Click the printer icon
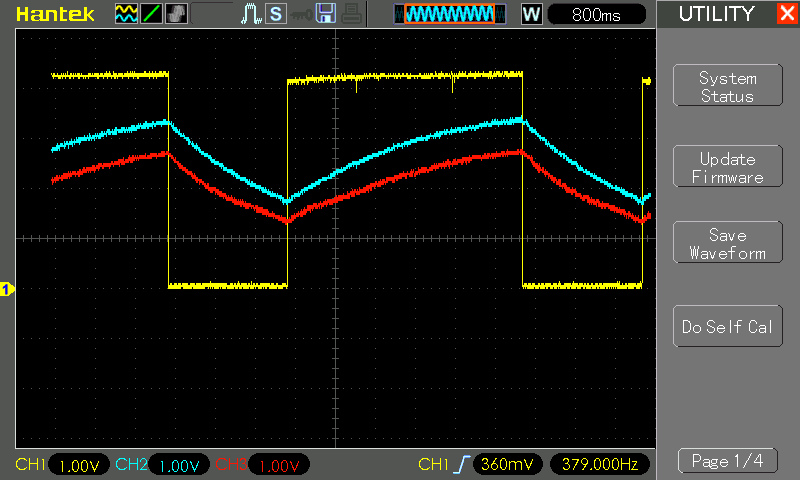 coord(349,14)
